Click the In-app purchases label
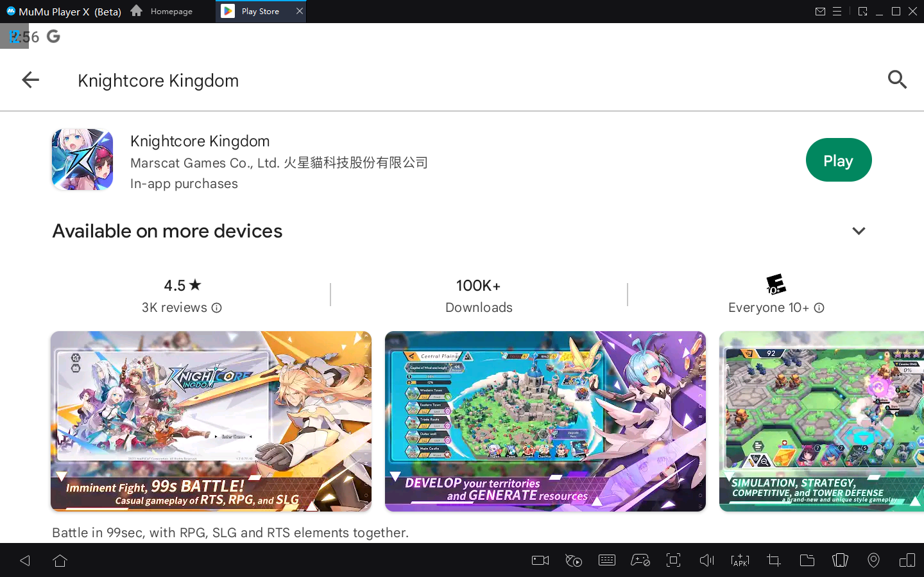 point(184,184)
